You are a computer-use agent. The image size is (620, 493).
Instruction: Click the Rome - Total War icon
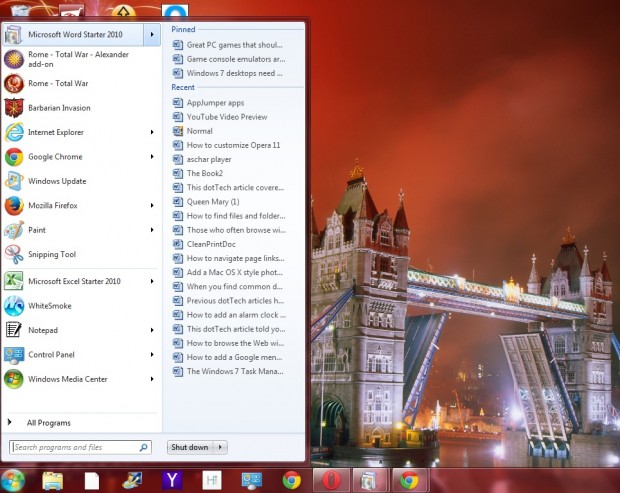pyautogui.click(x=14, y=83)
